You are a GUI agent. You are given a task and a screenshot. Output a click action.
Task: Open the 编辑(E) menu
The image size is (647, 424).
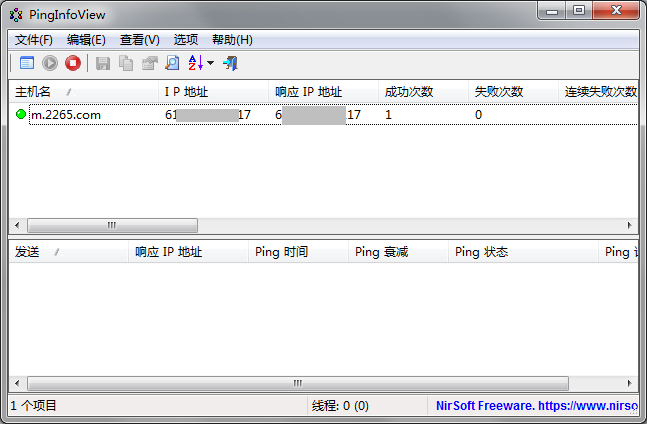click(x=86, y=40)
